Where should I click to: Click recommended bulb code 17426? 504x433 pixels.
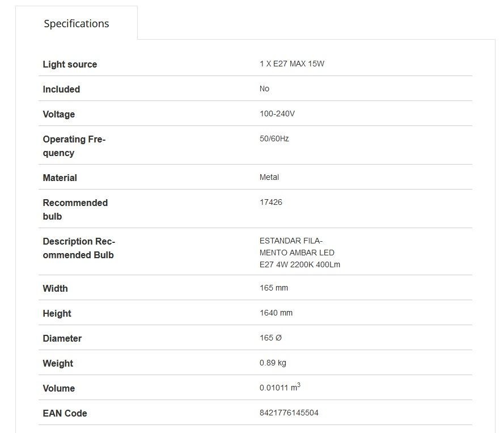tap(270, 202)
